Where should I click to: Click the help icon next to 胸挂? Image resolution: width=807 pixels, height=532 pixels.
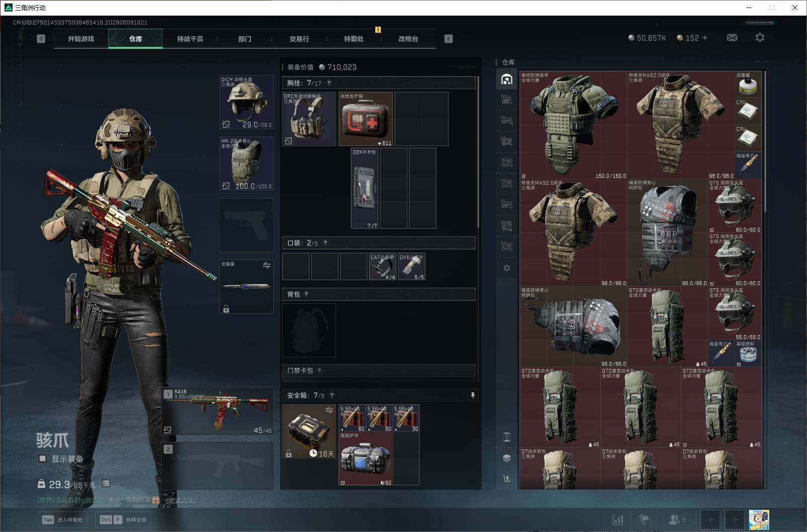tap(329, 83)
